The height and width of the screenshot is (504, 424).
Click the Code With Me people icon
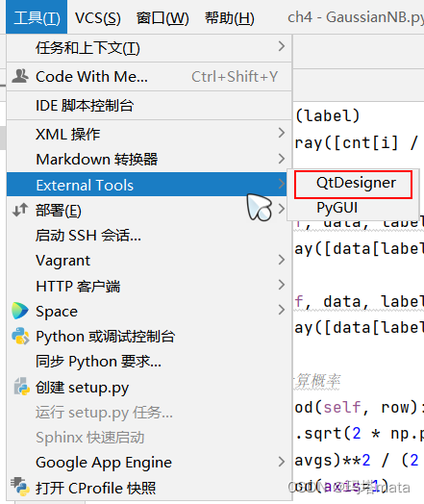pos(20,77)
